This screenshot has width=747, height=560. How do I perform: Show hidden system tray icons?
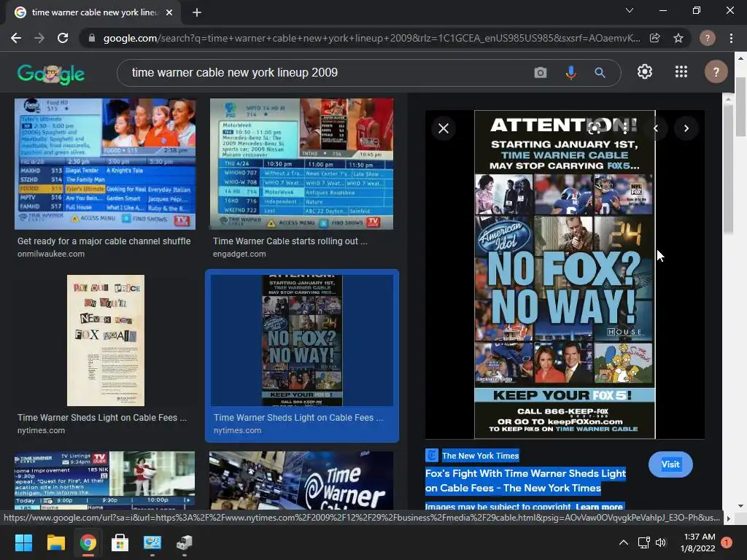coord(623,542)
